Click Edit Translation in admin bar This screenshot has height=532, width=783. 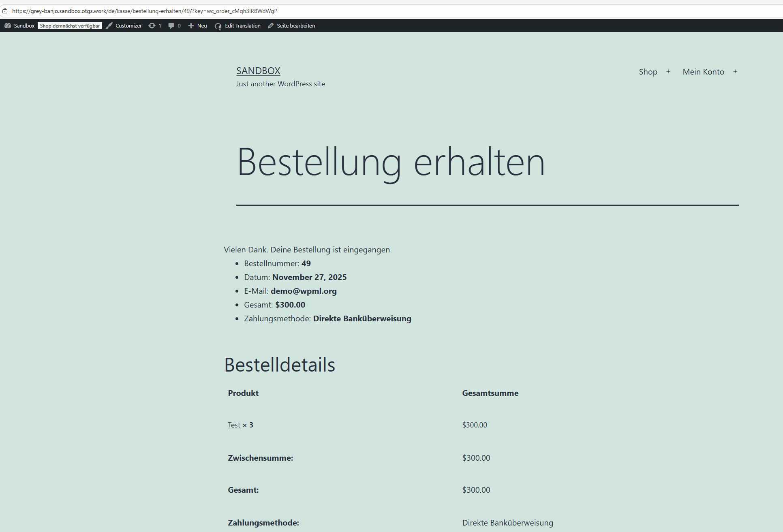click(242, 26)
